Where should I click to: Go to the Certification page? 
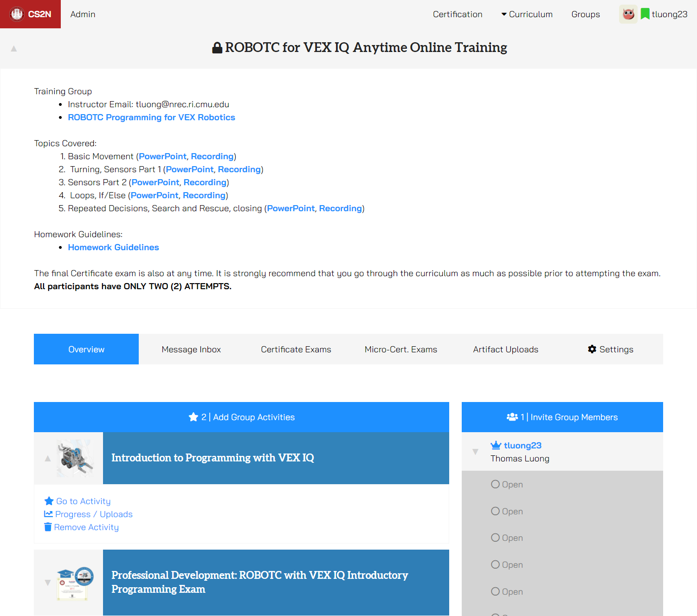[458, 14]
